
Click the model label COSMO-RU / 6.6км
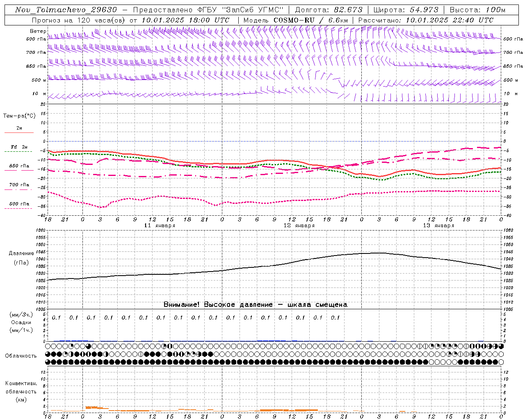[x=310, y=20]
